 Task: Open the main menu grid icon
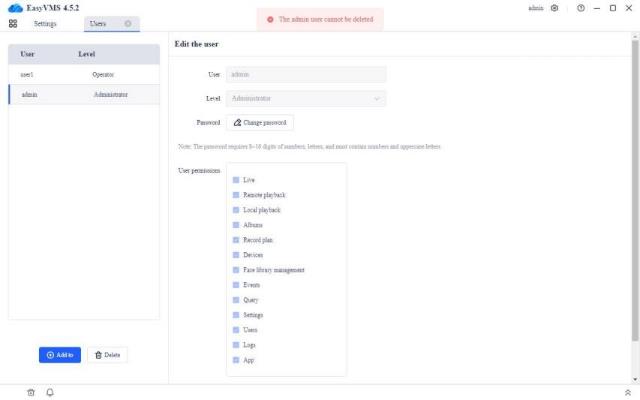point(13,23)
